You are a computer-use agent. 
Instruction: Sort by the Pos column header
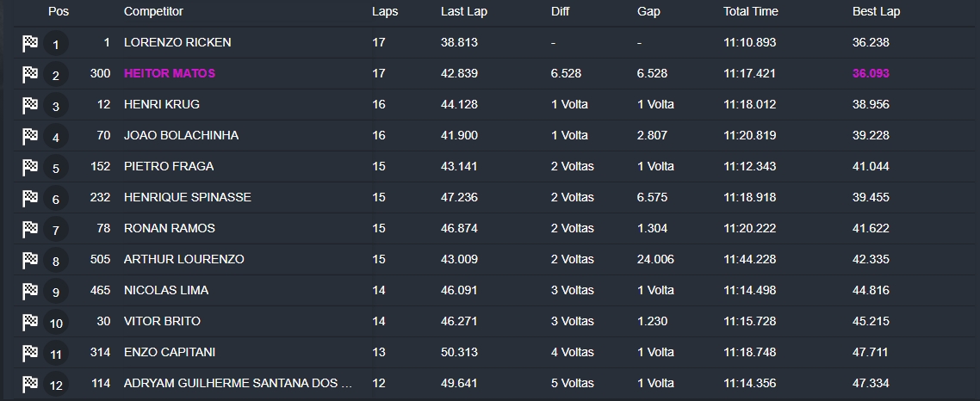tap(58, 11)
